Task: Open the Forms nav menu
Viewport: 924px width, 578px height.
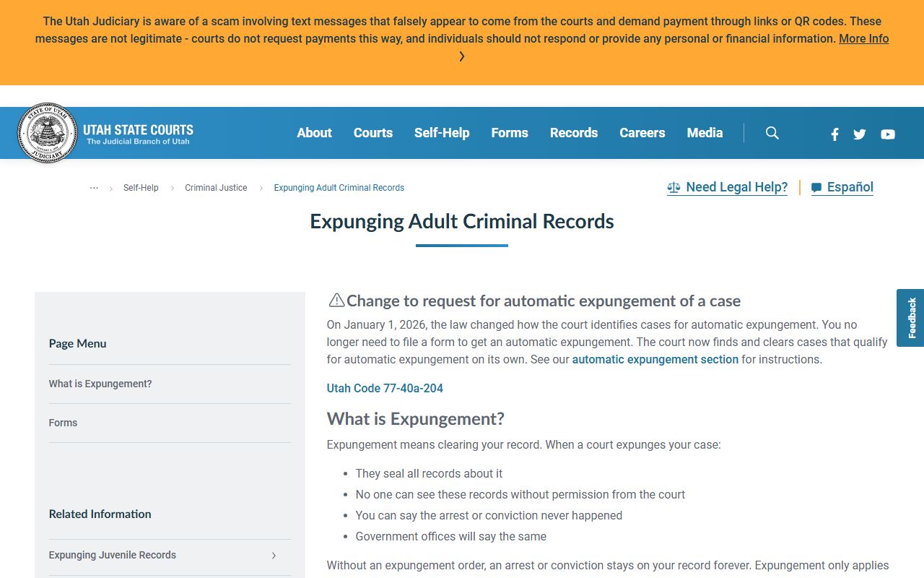Action: (510, 133)
